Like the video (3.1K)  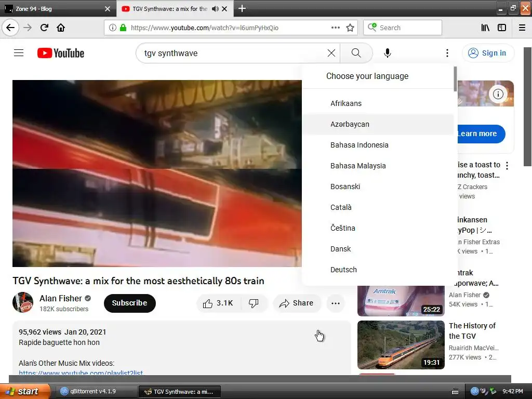click(x=219, y=303)
